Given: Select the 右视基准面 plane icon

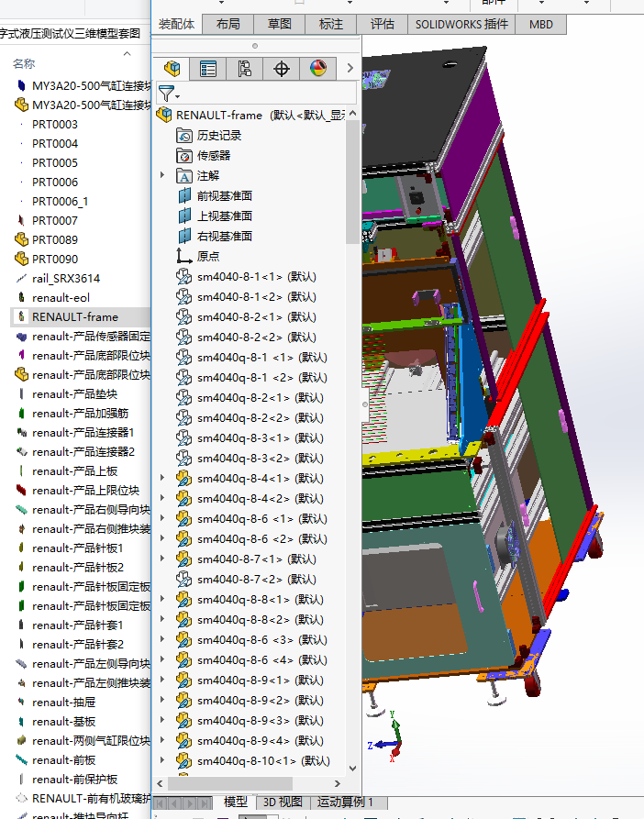Looking at the screenshot, I should tap(183, 236).
